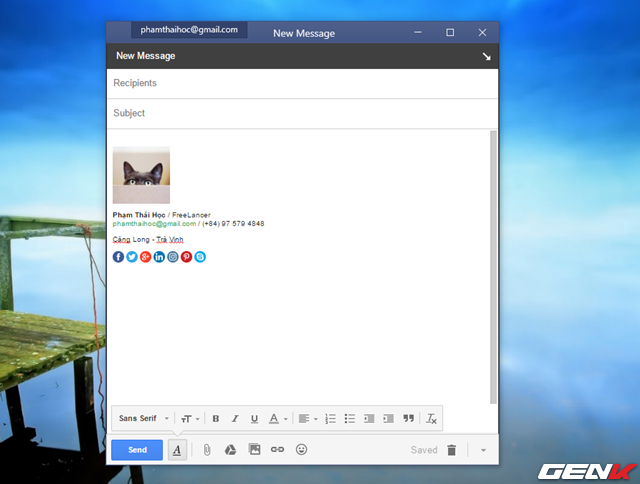Insert a link
Image resolution: width=640 pixels, height=484 pixels.
[278, 449]
